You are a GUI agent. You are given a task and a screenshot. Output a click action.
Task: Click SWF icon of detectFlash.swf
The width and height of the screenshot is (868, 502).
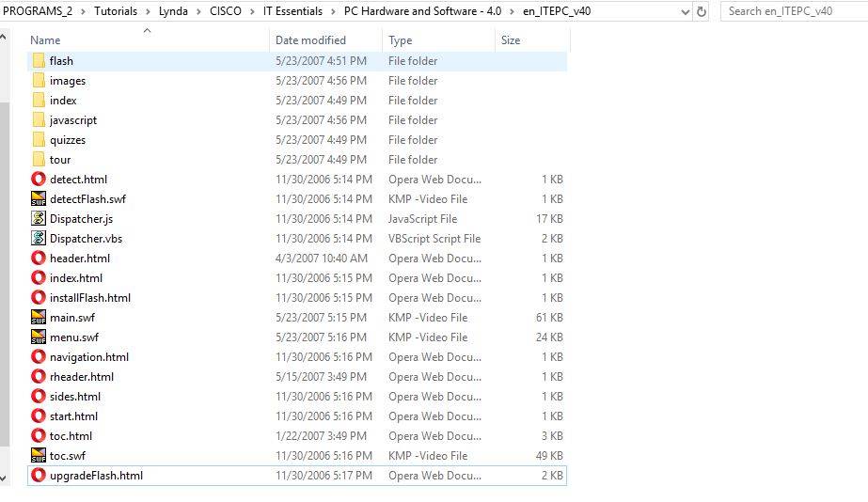pyautogui.click(x=39, y=198)
